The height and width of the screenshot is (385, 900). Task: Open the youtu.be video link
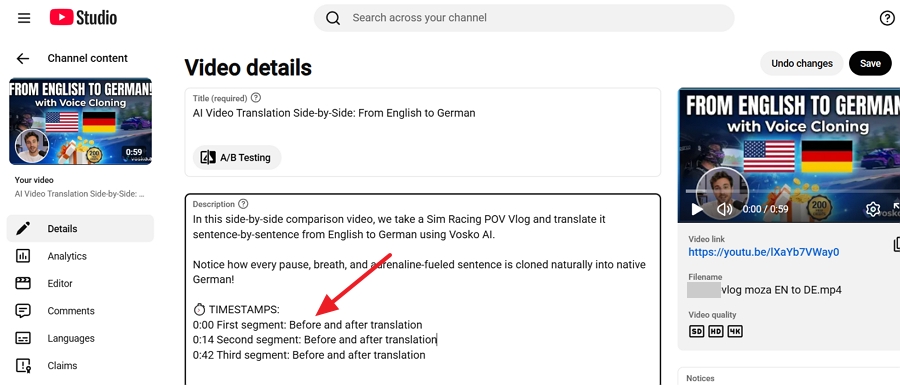764,252
